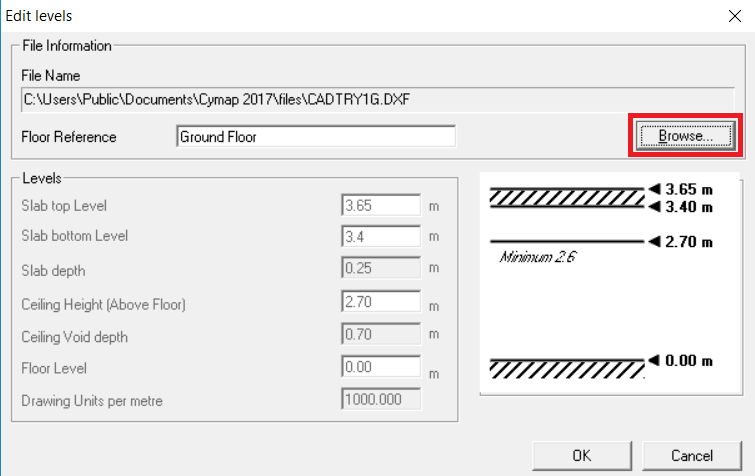Click the Edit levels title text
The height and width of the screenshot is (476, 755).
point(39,16)
